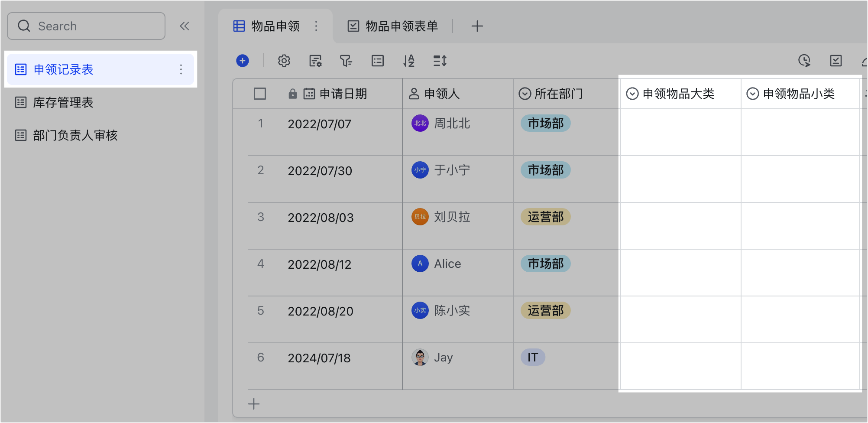Open view settings gear icon
Screen dimensions: 868x423
pos(284,61)
